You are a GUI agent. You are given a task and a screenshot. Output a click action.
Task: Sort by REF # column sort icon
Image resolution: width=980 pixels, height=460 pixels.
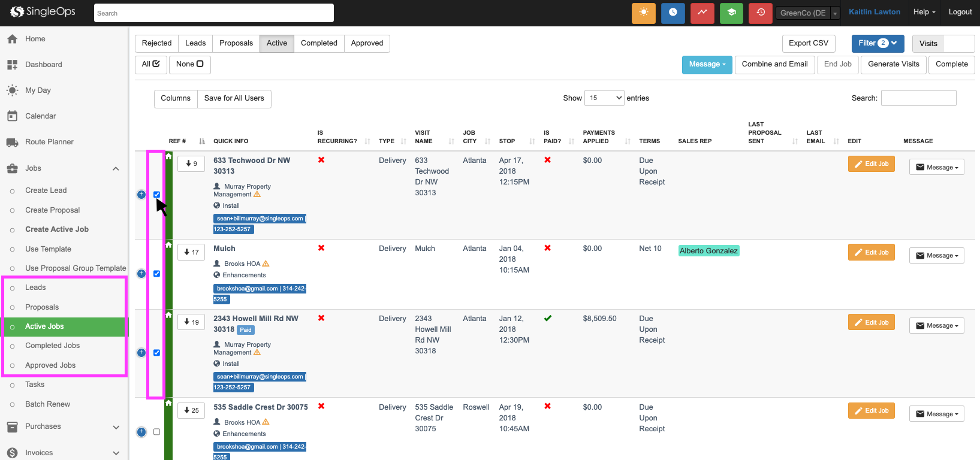pos(202,141)
